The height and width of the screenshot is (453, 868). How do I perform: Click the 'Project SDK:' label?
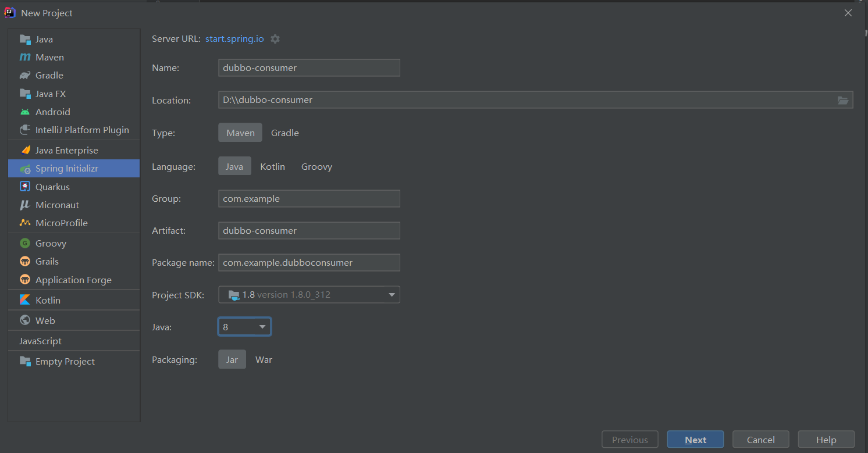(178, 295)
